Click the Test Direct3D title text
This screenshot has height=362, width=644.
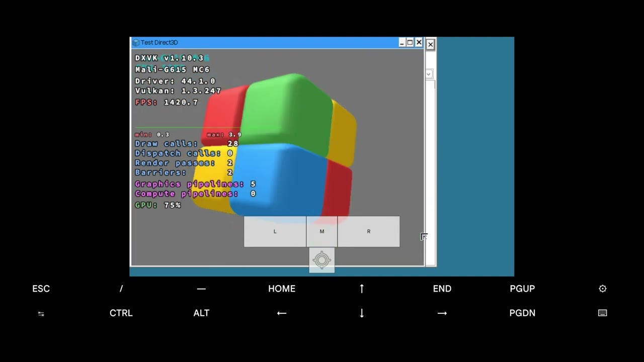[x=159, y=43]
